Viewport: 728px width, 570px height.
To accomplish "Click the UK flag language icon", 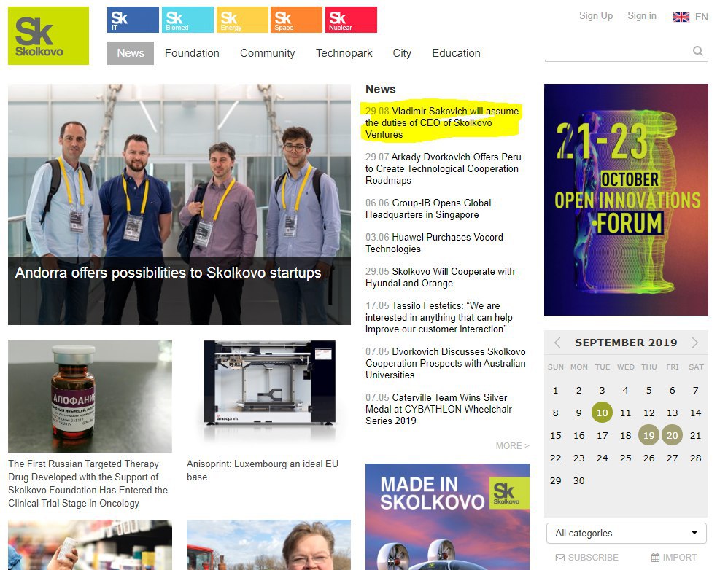I will pos(681,17).
